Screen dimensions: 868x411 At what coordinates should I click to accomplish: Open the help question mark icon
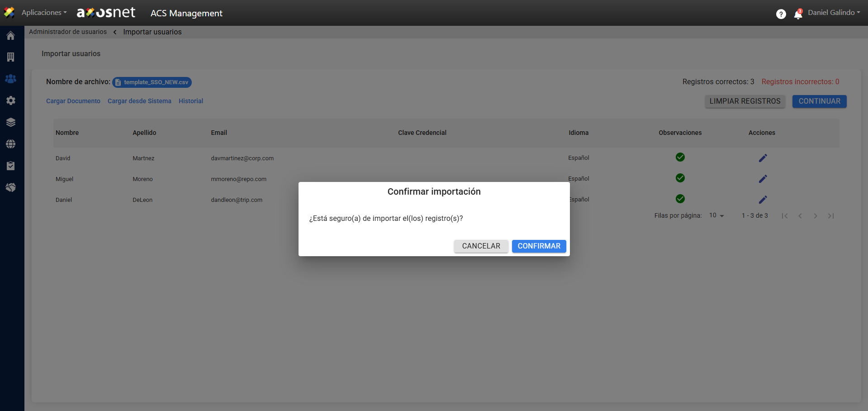pos(781,14)
